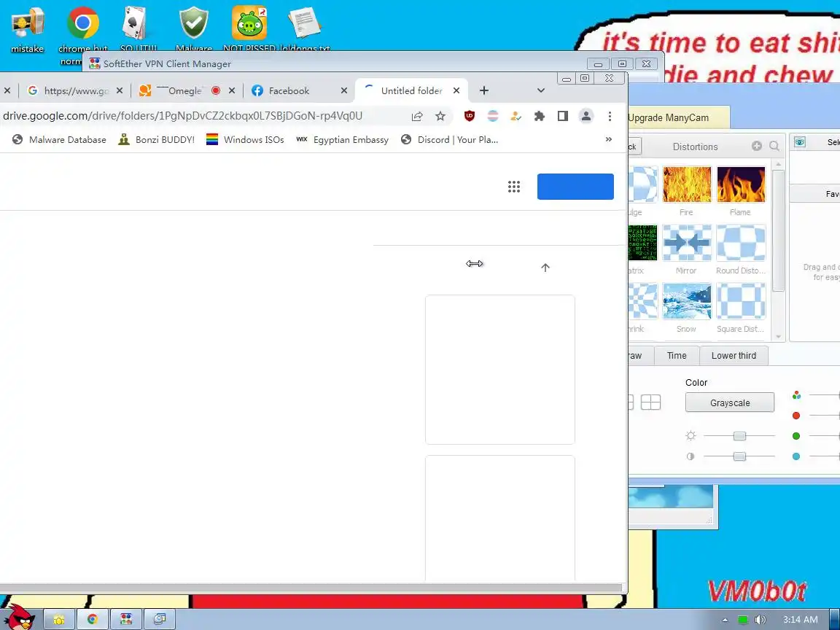
Task: Click the green color channel dot
Action: [796, 436]
